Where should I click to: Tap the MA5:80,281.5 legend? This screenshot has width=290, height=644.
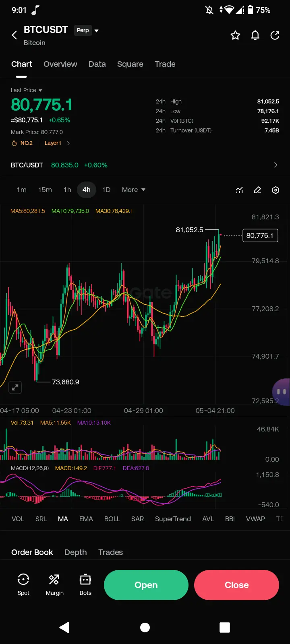(x=28, y=211)
